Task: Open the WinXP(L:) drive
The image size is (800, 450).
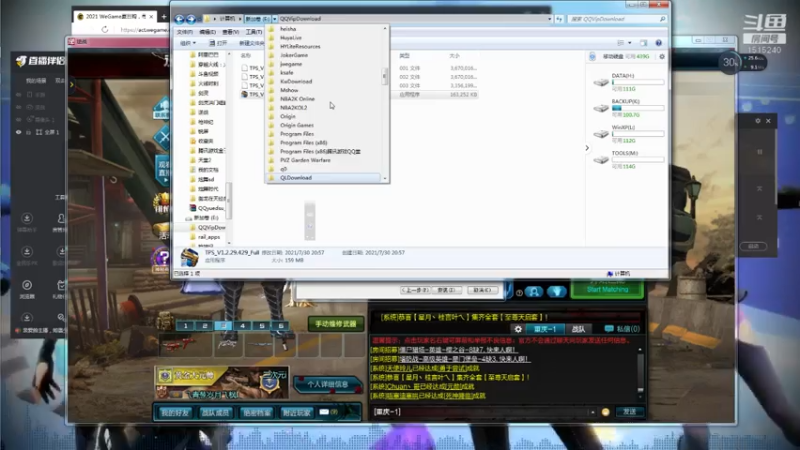Action: pos(629,134)
